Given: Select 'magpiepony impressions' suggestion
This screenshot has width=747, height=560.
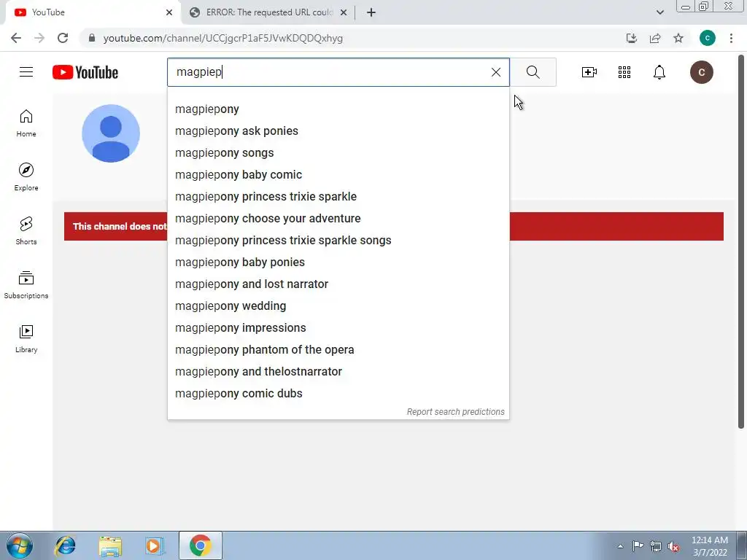Looking at the screenshot, I should [x=338, y=328].
